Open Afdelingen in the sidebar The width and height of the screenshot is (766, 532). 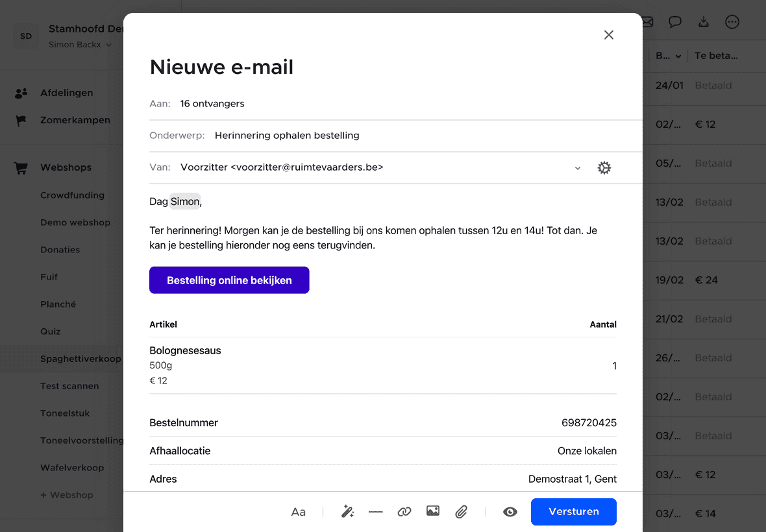66,93
